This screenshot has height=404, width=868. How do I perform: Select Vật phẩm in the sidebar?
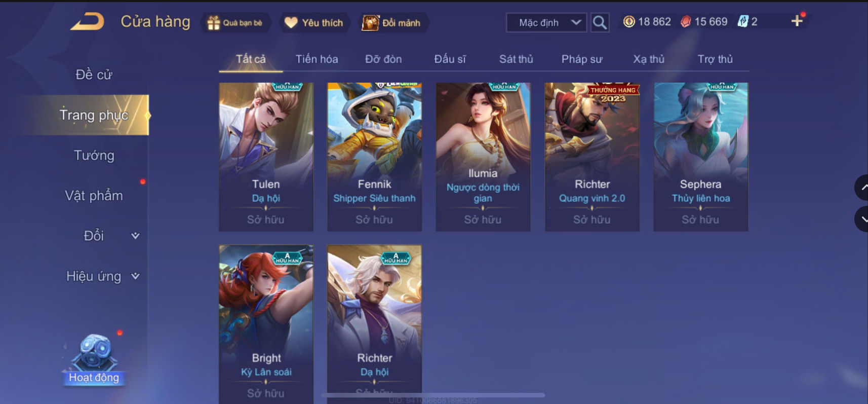coord(94,196)
